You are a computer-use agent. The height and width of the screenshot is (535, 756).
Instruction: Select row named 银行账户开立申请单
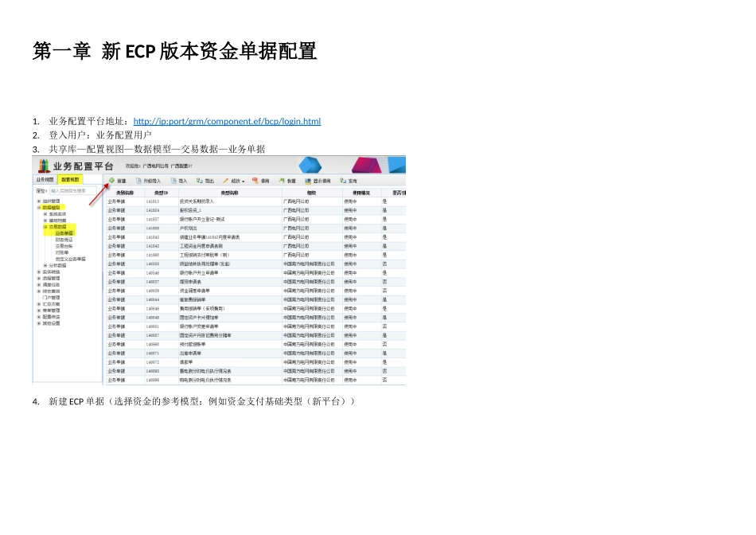pyautogui.click(x=255, y=273)
